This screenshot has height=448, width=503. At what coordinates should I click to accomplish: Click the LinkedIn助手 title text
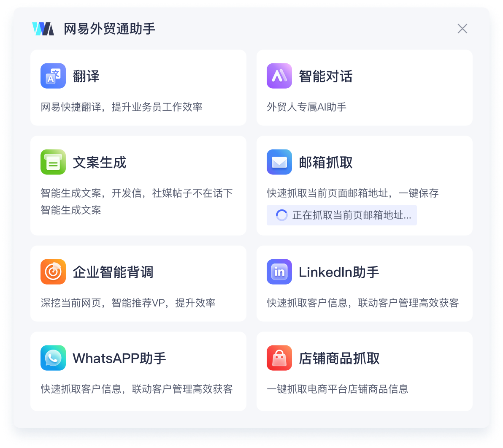click(339, 272)
